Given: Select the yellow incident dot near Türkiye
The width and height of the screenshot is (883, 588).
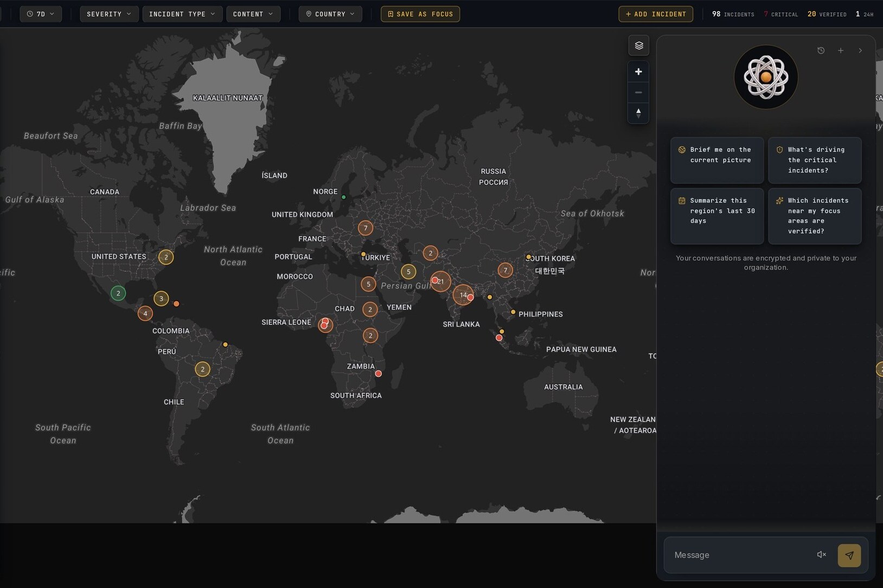Looking at the screenshot, I should 363,254.
